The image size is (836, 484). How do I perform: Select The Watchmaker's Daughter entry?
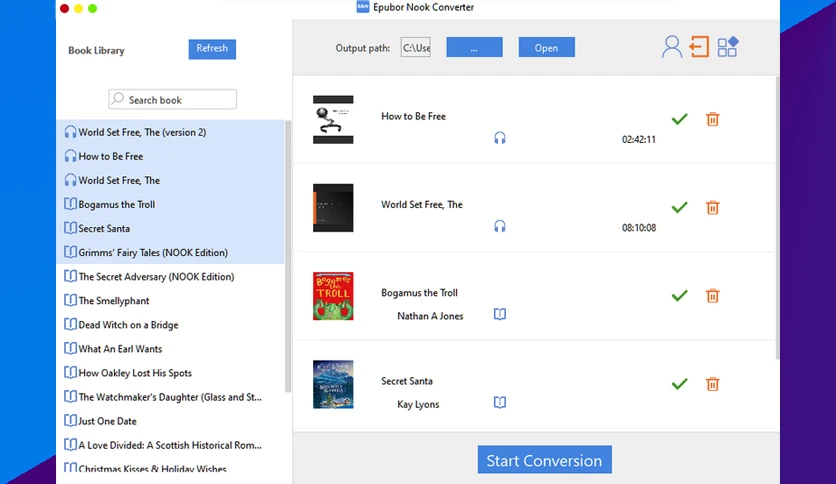tap(170, 397)
